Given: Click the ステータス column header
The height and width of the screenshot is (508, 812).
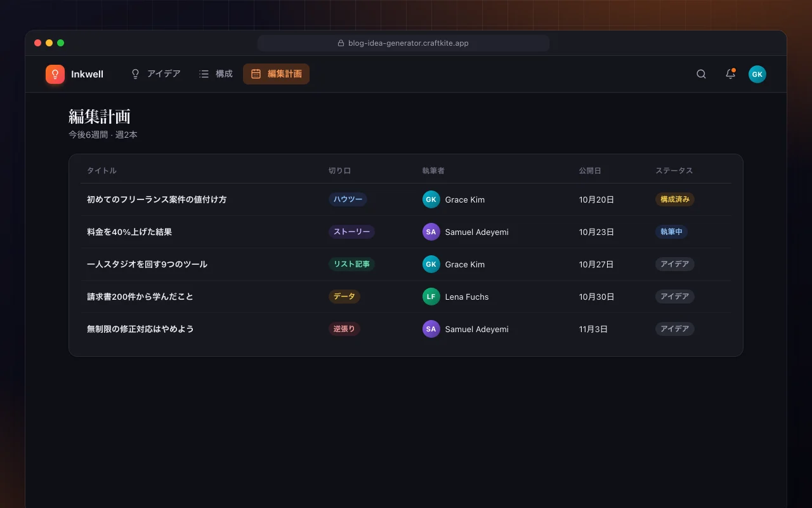Looking at the screenshot, I should pos(674,171).
